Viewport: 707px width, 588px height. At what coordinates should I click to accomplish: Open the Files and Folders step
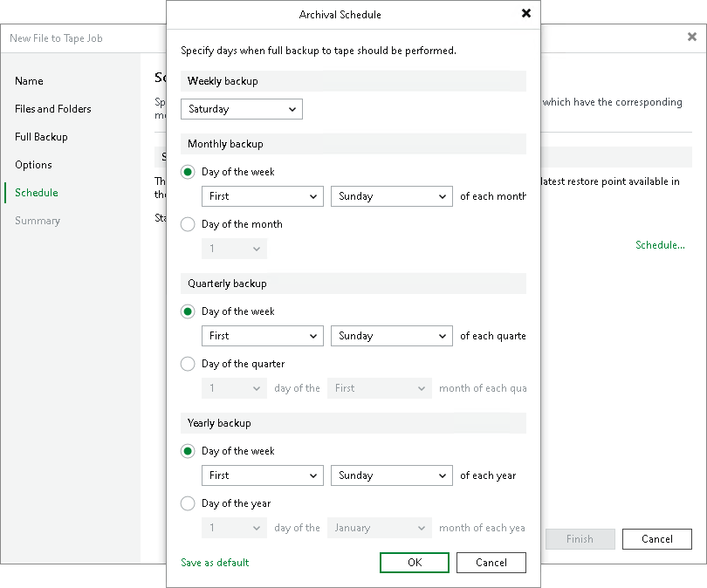(52, 109)
